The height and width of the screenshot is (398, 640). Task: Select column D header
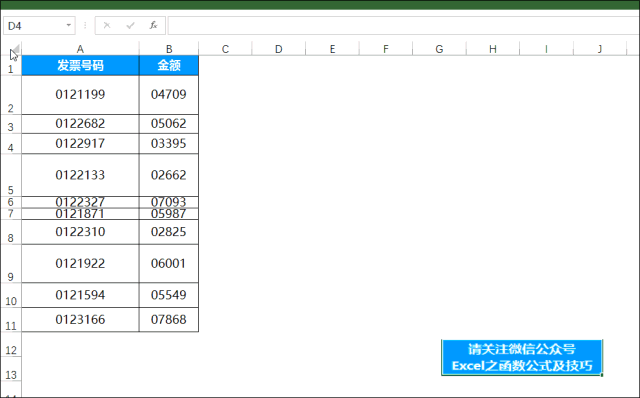pos(279,49)
